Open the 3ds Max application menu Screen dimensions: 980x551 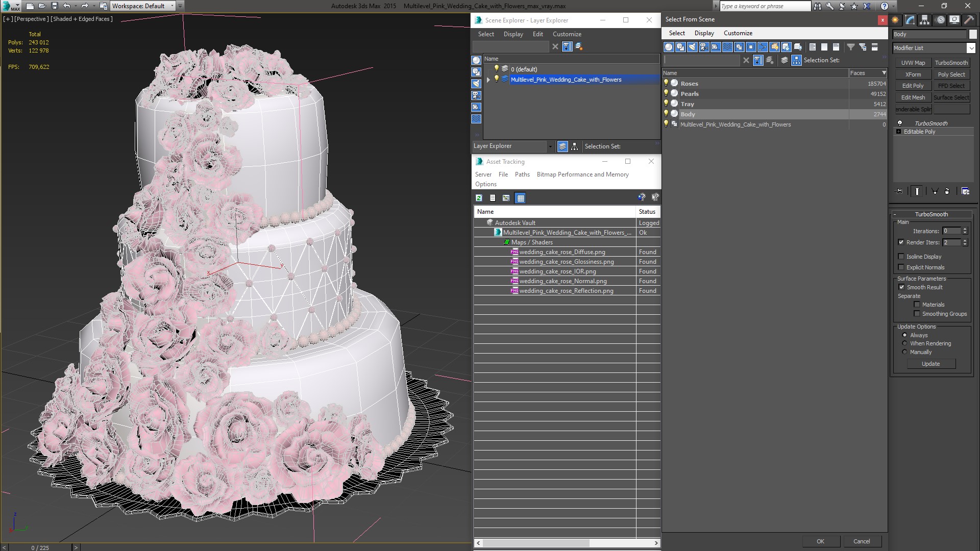(10, 6)
